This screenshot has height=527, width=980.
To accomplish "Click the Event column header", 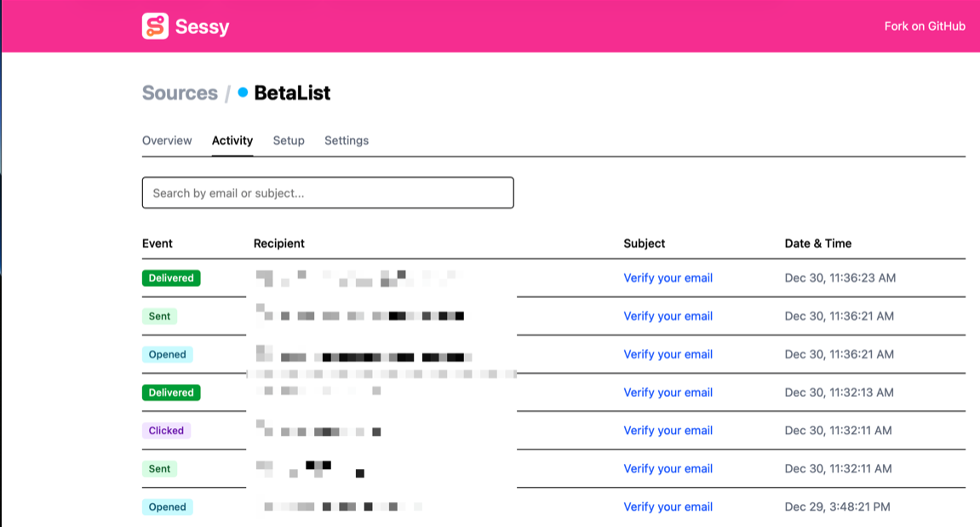I will (158, 243).
